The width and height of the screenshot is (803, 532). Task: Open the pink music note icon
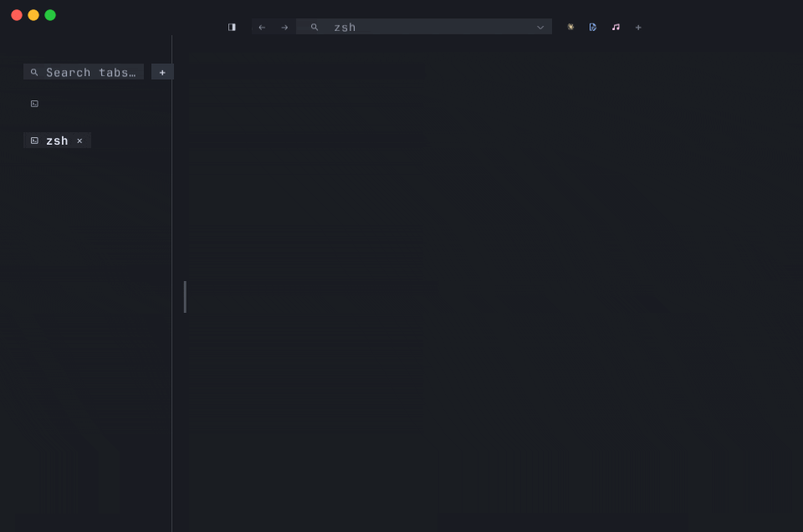(616, 27)
